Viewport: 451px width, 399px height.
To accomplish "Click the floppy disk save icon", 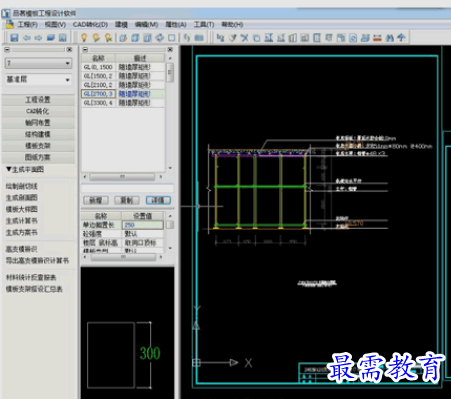I will [x=14, y=38].
